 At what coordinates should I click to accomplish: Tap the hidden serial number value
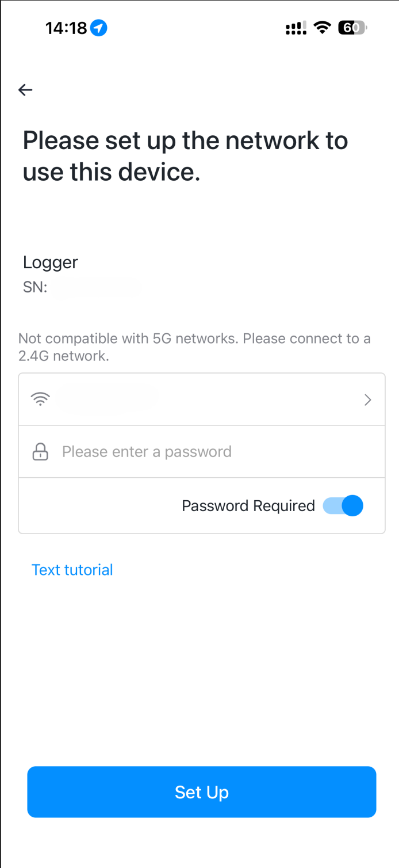pos(96,287)
